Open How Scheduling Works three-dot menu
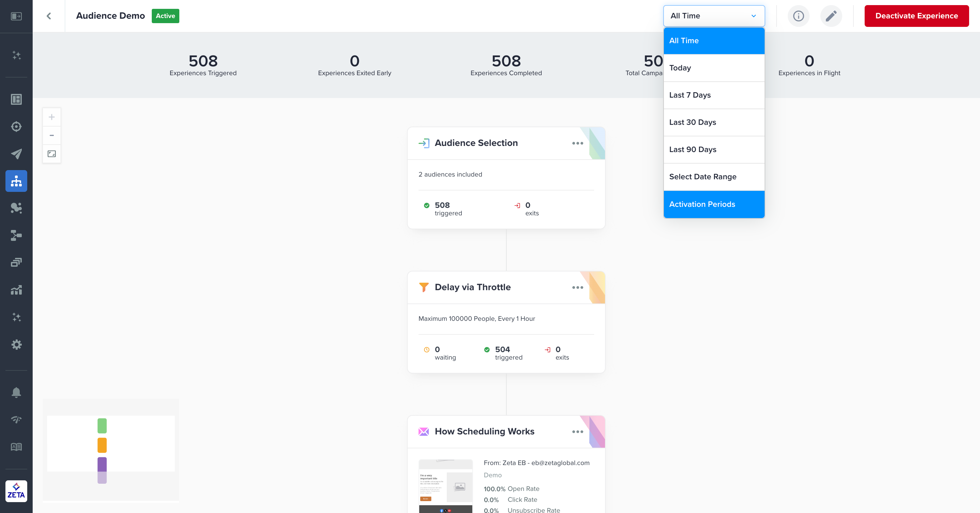Image resolution: width=980 pixels, height=513 pixels. (577, 432)
